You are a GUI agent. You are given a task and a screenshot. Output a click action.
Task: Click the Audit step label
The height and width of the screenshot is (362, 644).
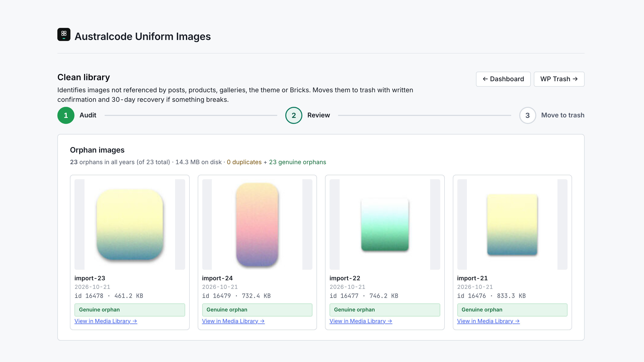coord(88,115)
